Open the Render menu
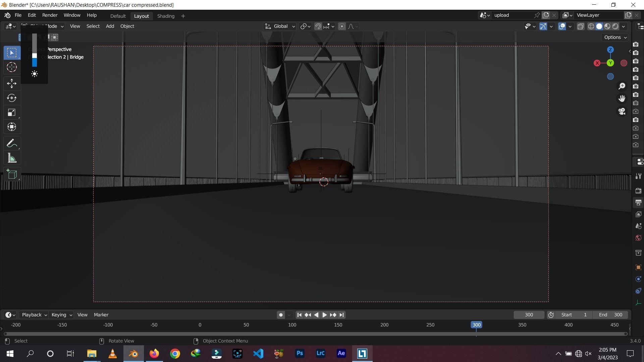The image size is (644, 362). point(50,15)
